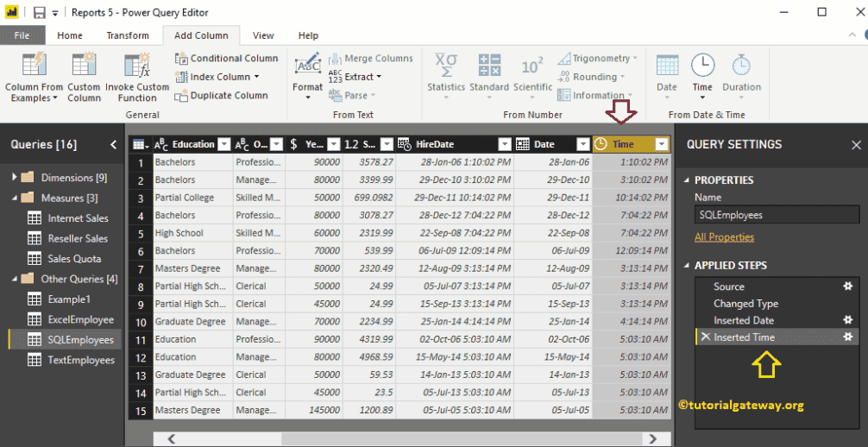This screenshot has height=447, width=868.
Task: Open the File menu
Action: coord(22,35)
